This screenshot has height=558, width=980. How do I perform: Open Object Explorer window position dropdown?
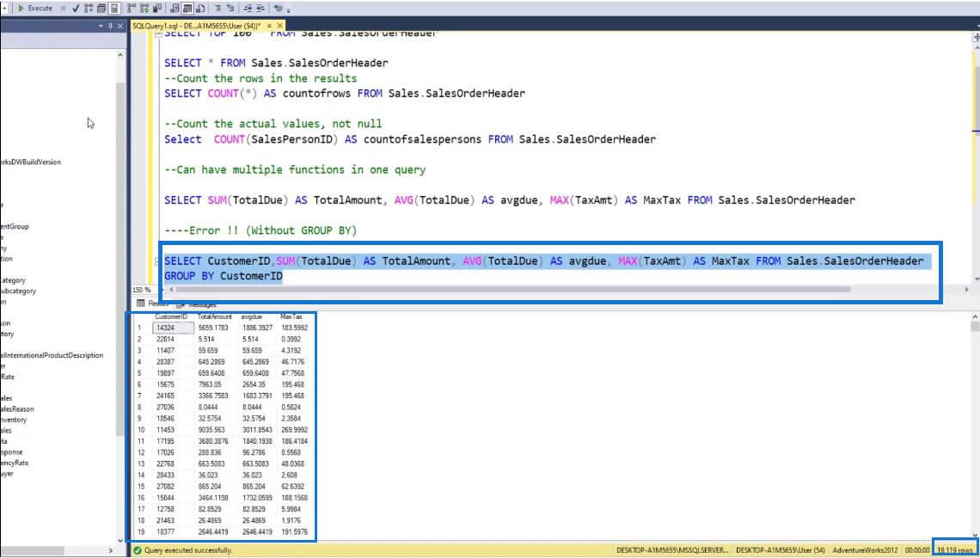101,26
